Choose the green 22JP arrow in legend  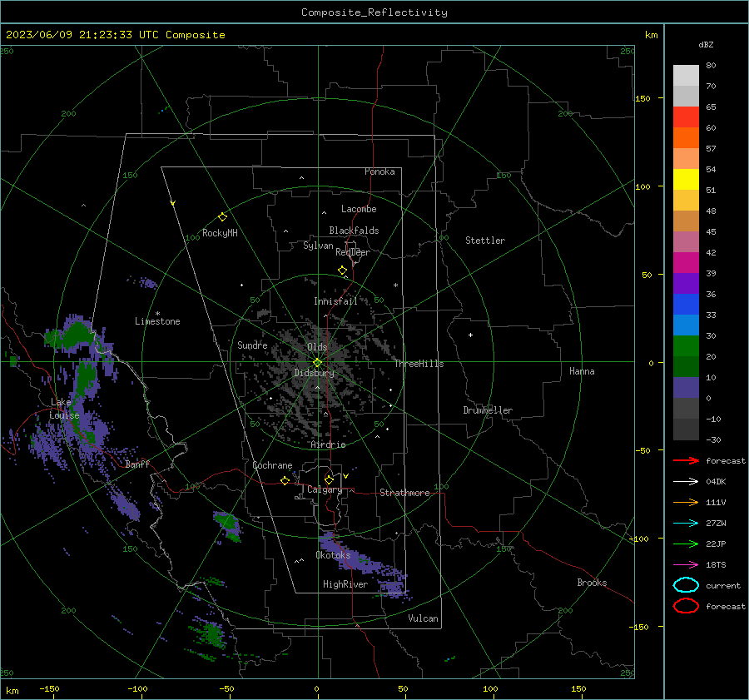[686, 544]
